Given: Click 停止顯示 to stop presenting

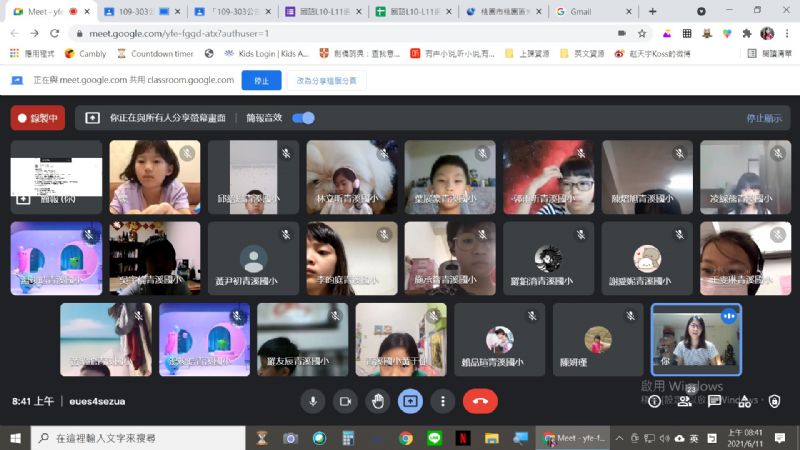Looking at the screenshot, I should (x=764, y=118).
